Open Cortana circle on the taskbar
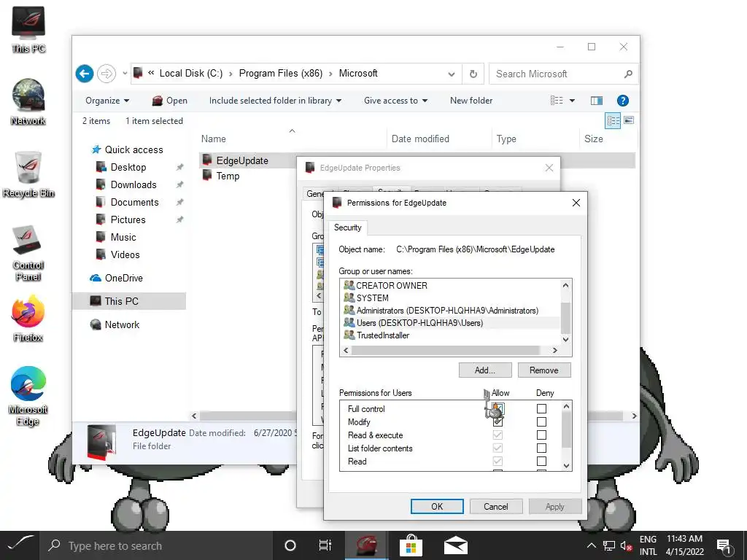The width and height of the screenshot is (747, 560). click(x=290, y=545)
